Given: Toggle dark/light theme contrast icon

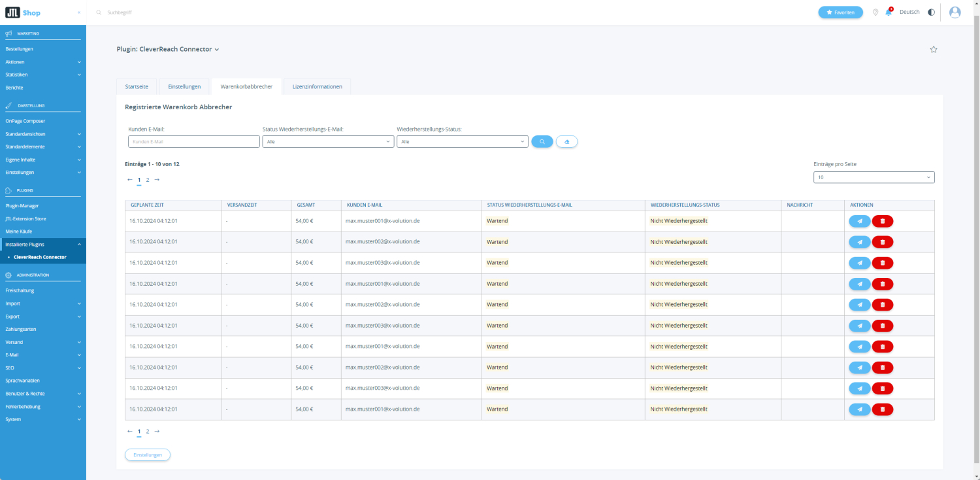Looking at the screenshot, I should click(x=931, y=12).
